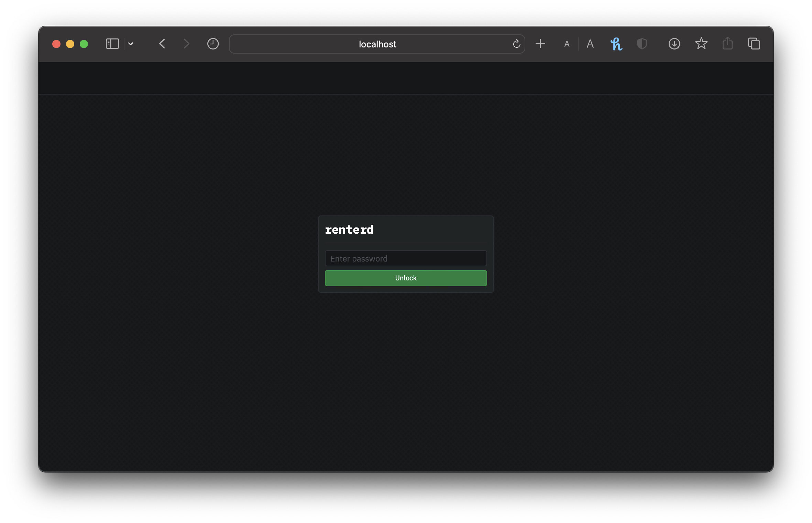Click the localhost address bar
Image resolution: width=812 pixels, height=523 pixels.
pyautogui.click(x=377, y=44)
